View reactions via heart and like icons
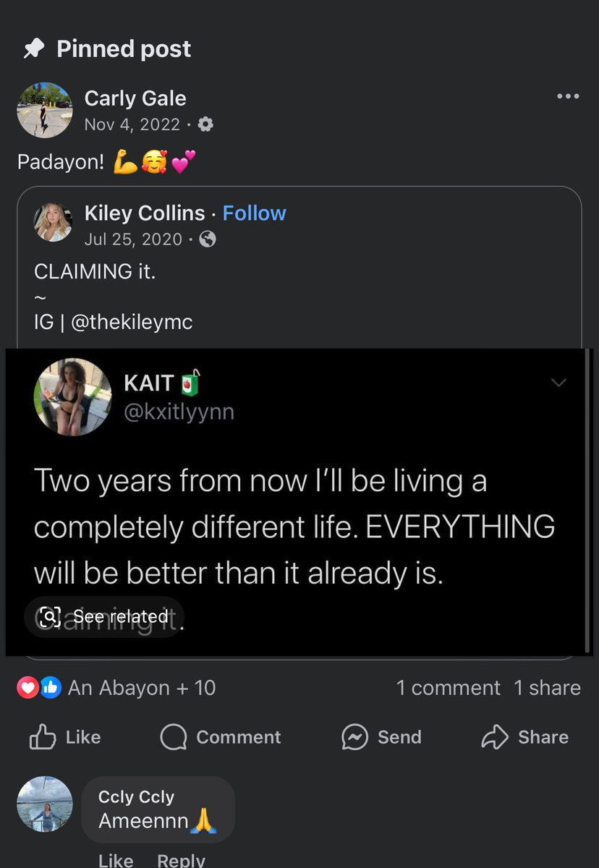Image resolution: width=599 pixels, height=868 pixels. (x=39, y=688)
